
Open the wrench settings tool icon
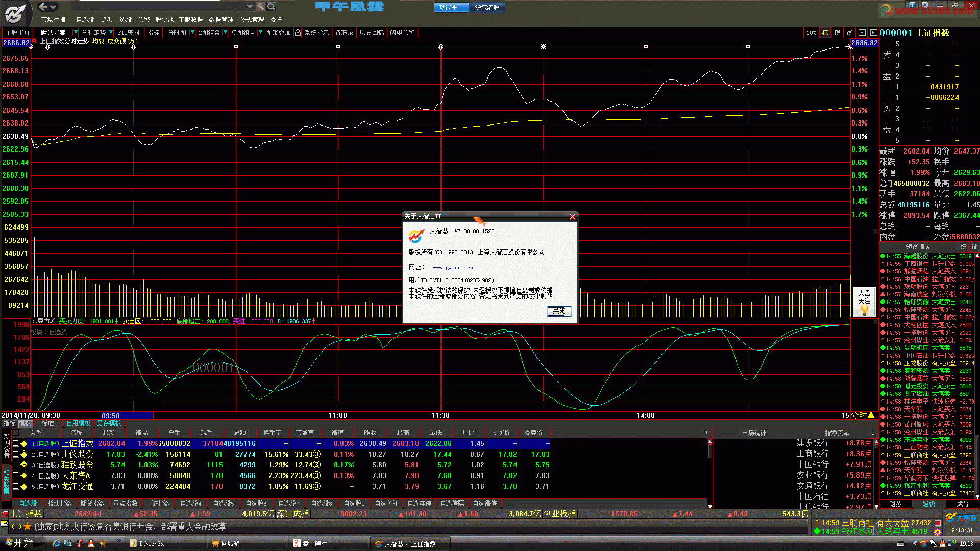(x=260, y=7)
